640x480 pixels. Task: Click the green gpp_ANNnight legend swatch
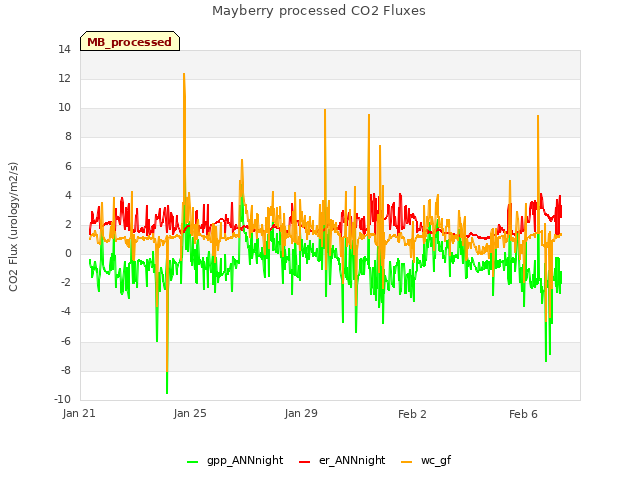[193, 462]
